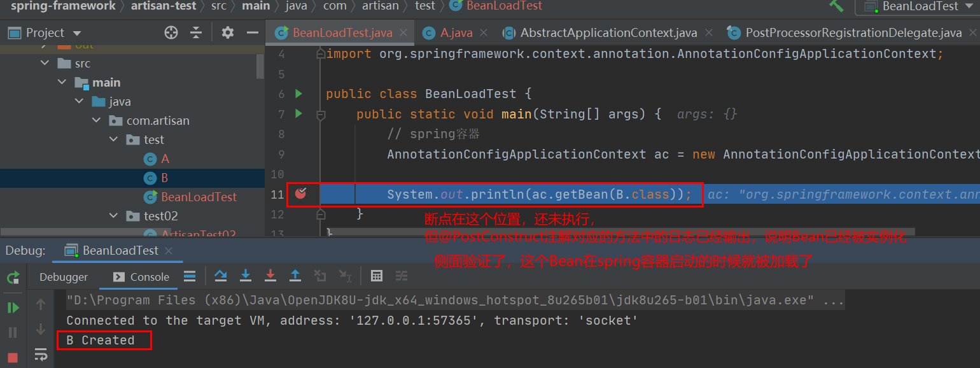980x368 pixels.
Task: Run main method from line 7 gutter
Action: [x=298, y=114]
